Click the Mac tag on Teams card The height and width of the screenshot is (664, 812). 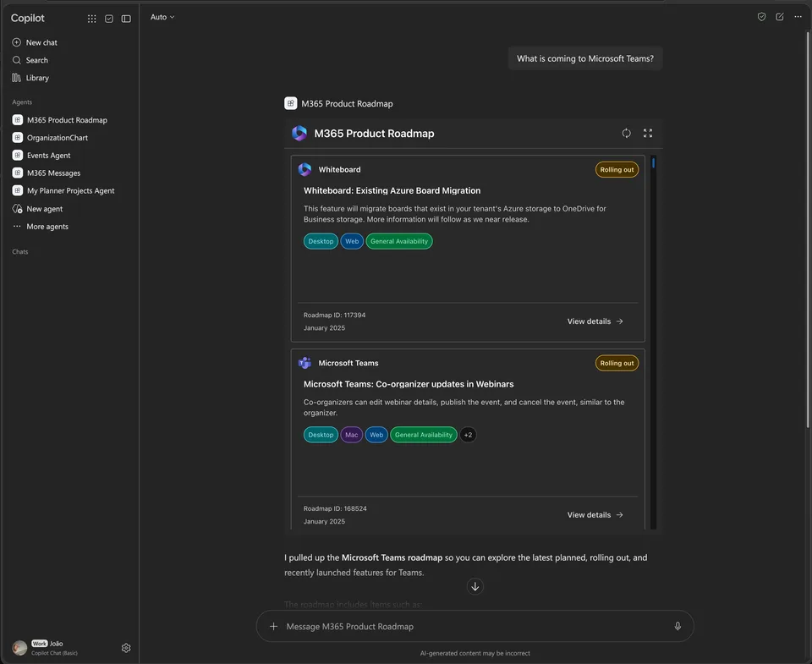point(352,435)
